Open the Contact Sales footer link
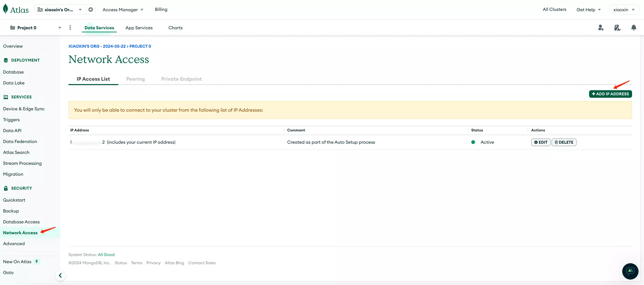644x285 pixels. (202, 263)
